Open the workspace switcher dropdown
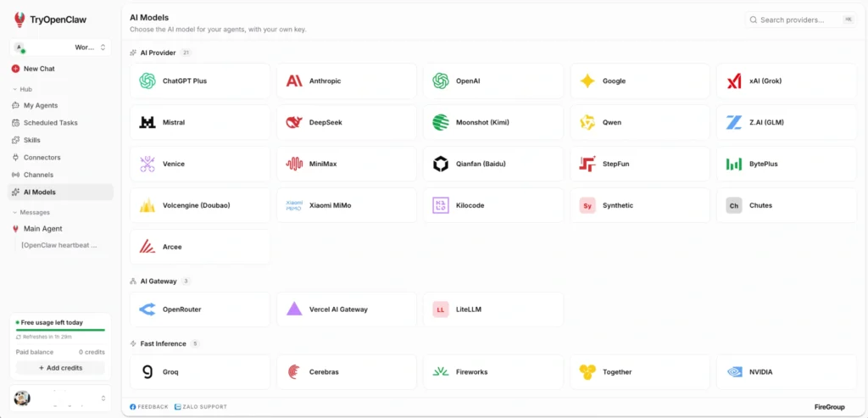 (x=60, y=47)
